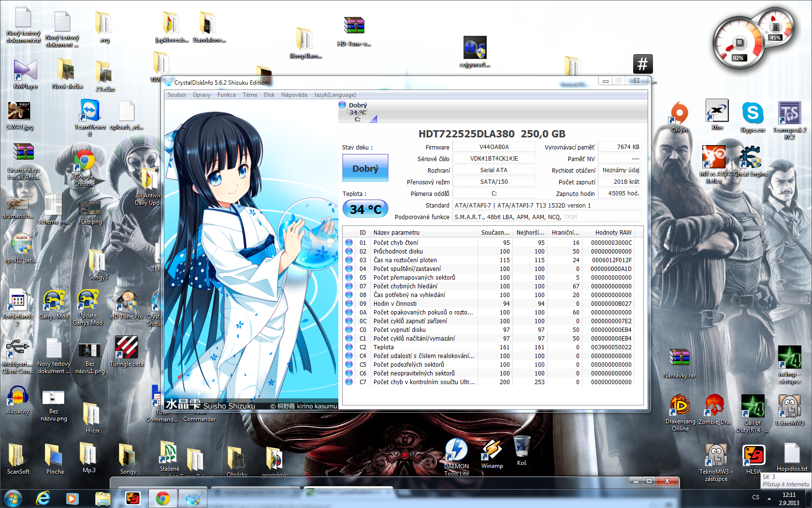Open Xfire desktop shortcut

[x=717, y=115]
